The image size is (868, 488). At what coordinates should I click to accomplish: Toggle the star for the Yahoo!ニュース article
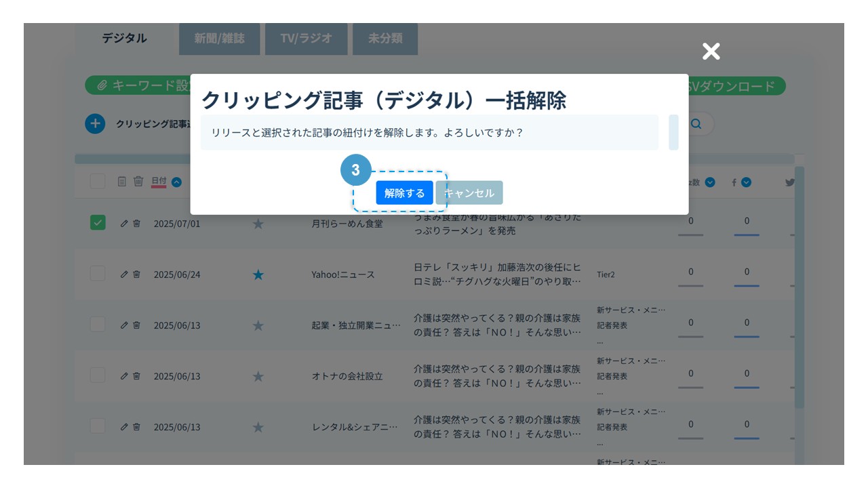pyautogui.click(x=258, y=274)
